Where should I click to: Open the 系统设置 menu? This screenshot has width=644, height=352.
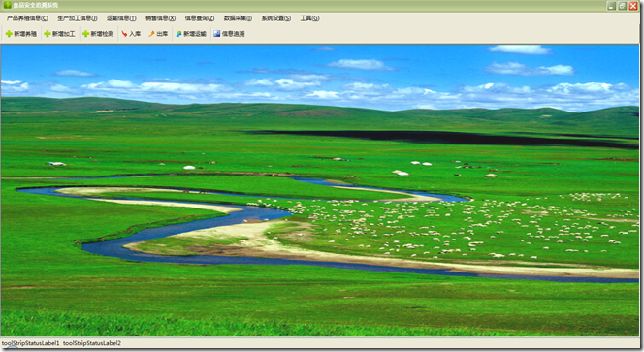276,18
